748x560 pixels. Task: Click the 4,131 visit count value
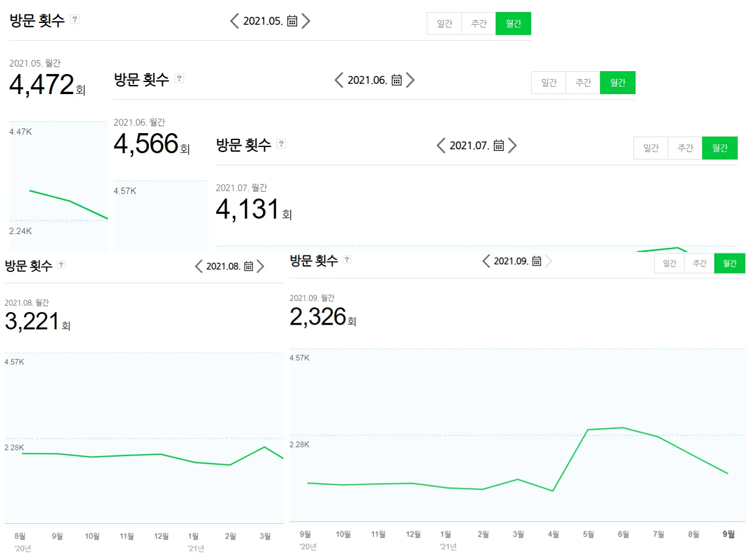(x=248, y=209)
